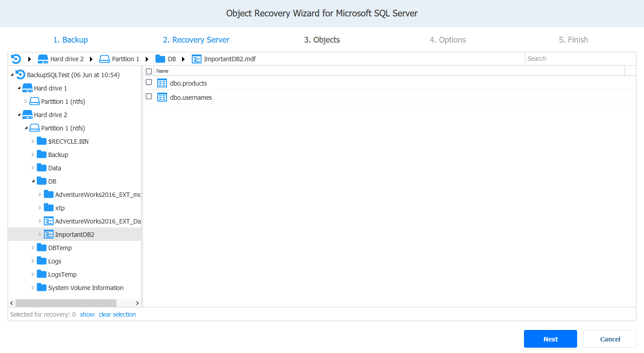Click the Next button
Image resolution: width=644 pixels, height=353 pixels.
click(x=551, y=339)
